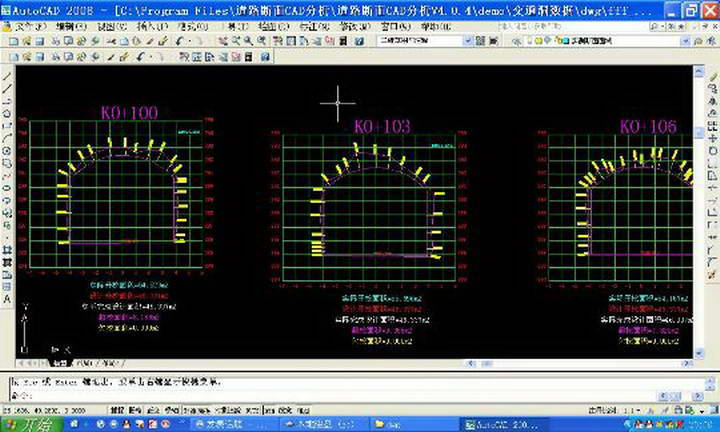Click the Open file icon in top toolbar
Screen dimensions: 720x432
click(x=26, y=41)
